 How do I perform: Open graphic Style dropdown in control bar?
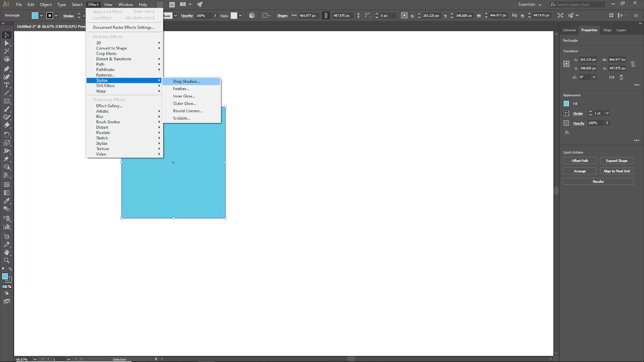point(240,16)
